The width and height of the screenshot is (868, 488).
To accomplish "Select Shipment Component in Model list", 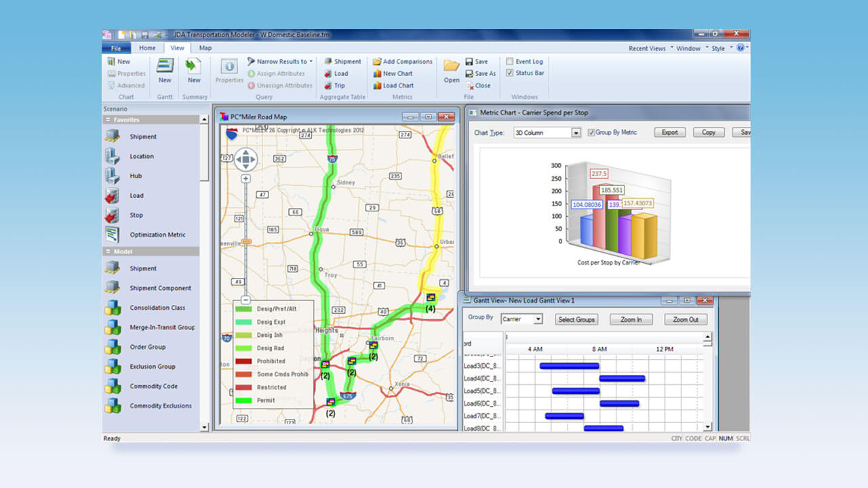I will pyautogui.click(x=161, y=288).
